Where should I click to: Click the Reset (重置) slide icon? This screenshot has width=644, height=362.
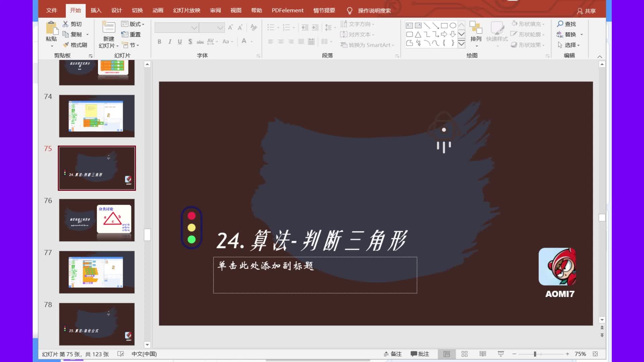pos(124,34)
